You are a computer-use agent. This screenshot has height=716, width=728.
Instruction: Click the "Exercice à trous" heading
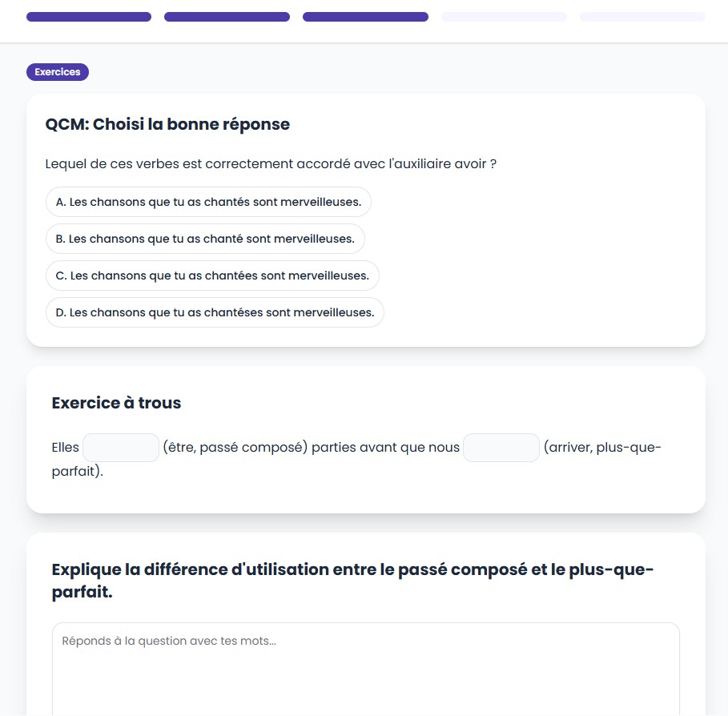[x=116, y=403]
